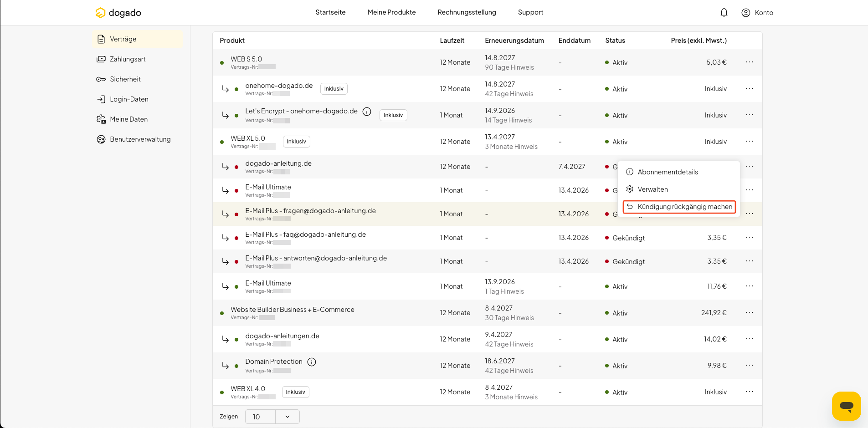Viewport: 868px width, 428px height.
Task: Open actions menu for antworten@dogado-anleitung.de row
Action: click(750, 261)
